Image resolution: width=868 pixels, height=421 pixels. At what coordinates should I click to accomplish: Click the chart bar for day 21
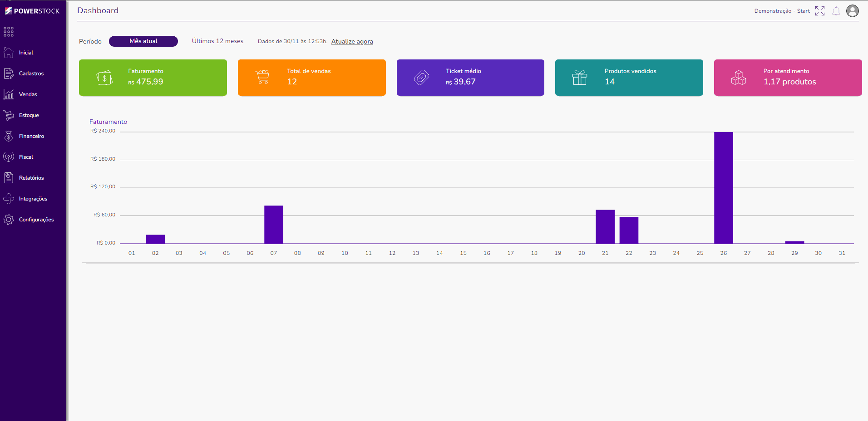pyautogui.click(x=605, y=227)
